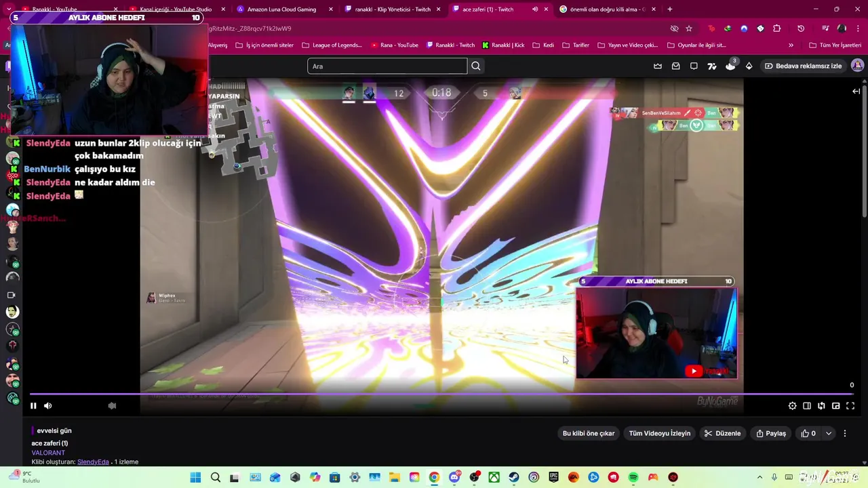Image resolution: width=868 pixels, height=488 pixels.
Task: Expand the hidden bookmarks chevron
Action: 791,45
